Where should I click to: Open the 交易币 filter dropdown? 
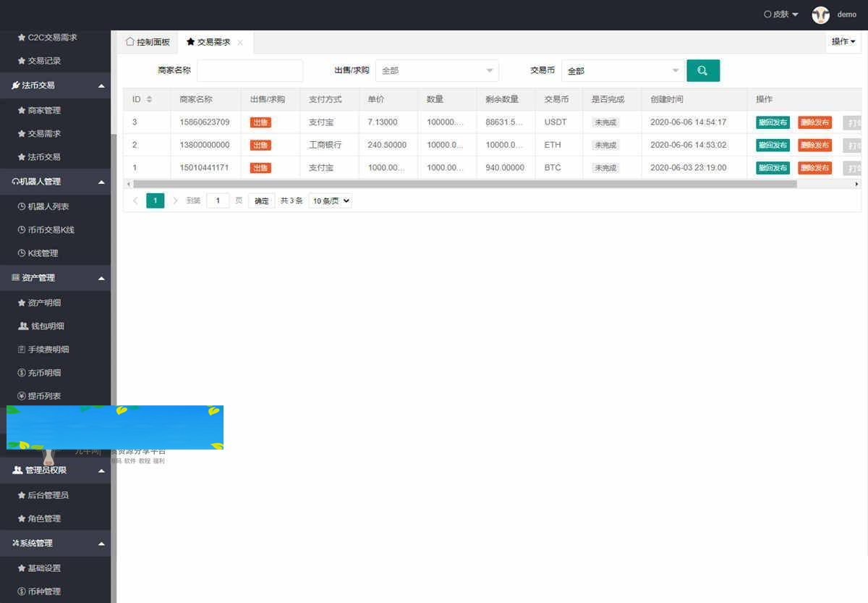[622, 70]
